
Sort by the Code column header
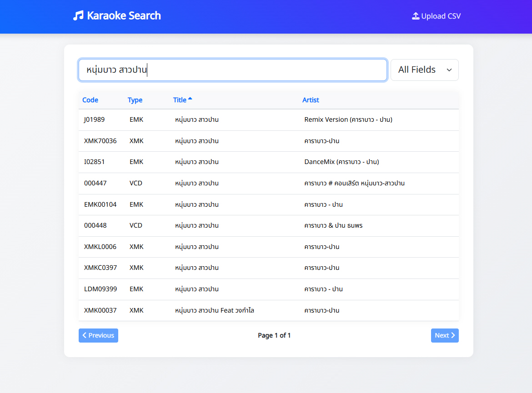pyautogui.click(x=90, y=100)
